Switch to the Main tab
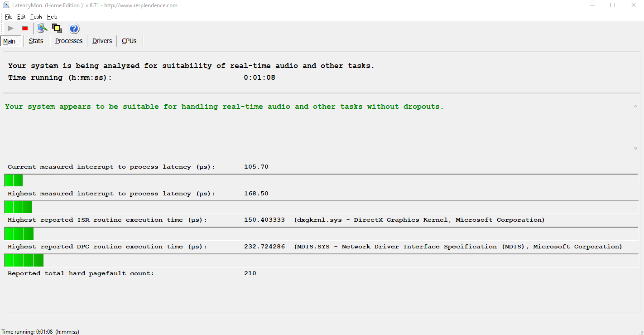644x335 pixels. click(x=10, y=41)
